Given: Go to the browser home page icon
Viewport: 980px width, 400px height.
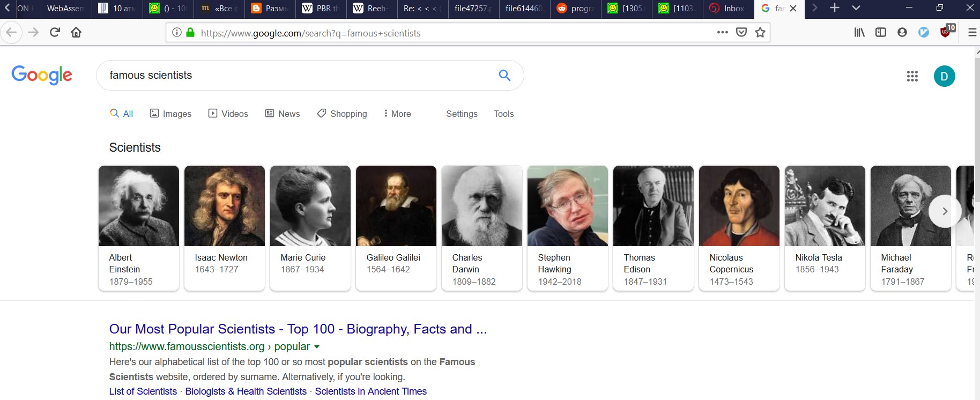Looking at the screenshot, I should 76,33.
